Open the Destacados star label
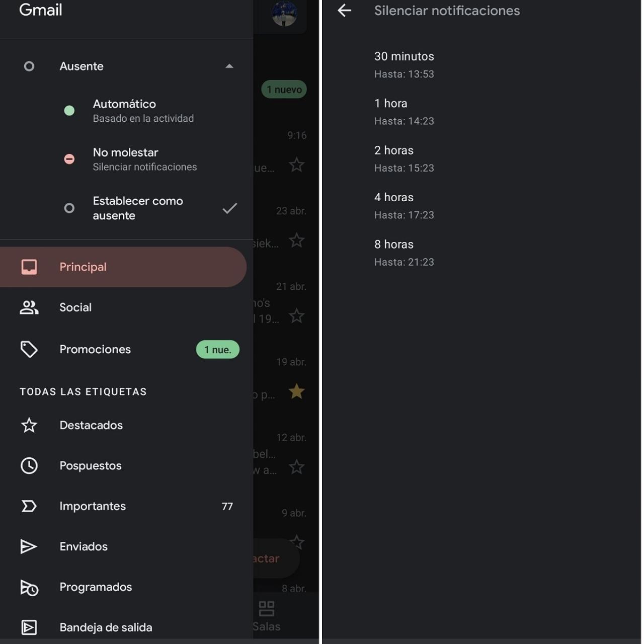This screenshot has width=644, height=644. 91,425
